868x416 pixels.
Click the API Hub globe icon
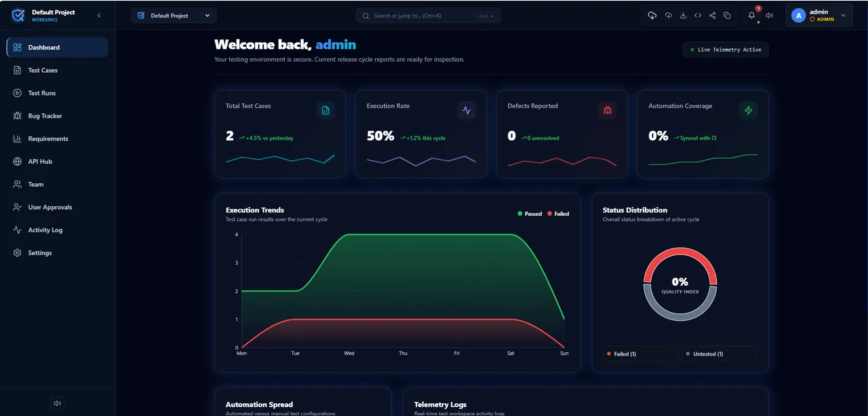(x=18, y=162)
